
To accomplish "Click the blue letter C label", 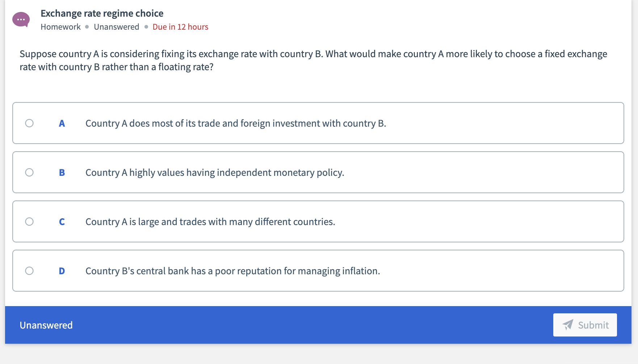I will 62,221.
